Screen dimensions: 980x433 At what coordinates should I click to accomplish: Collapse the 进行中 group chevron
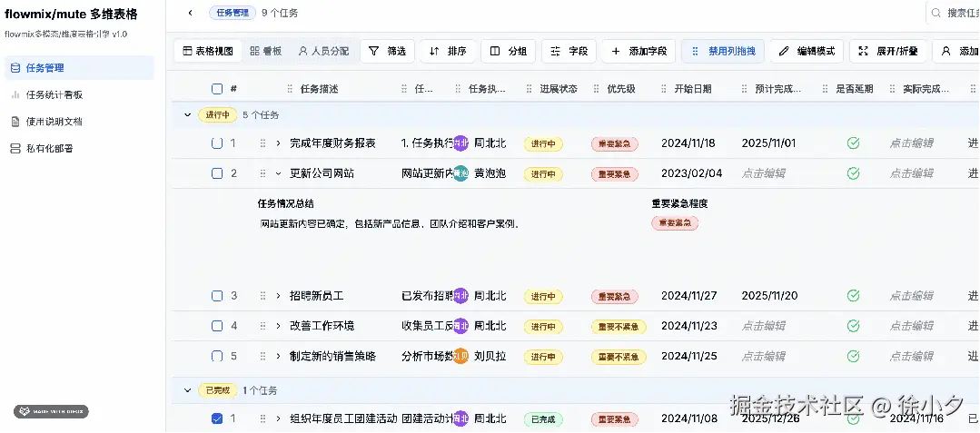point(187,115)
